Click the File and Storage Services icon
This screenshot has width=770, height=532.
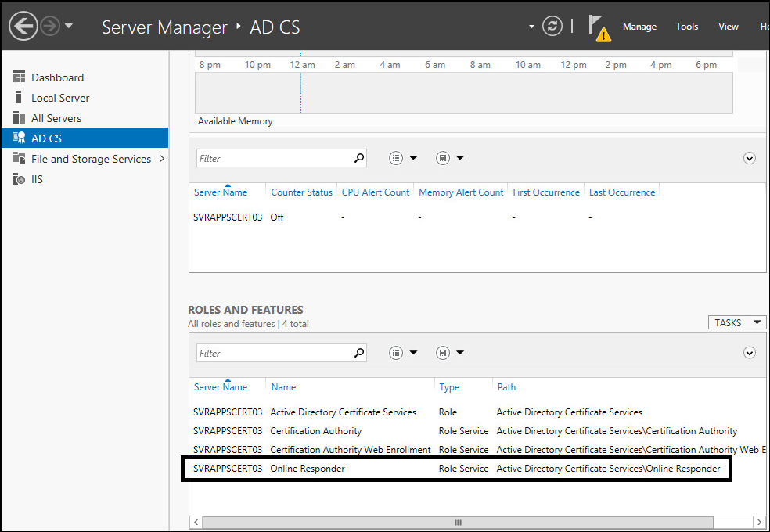19,158
